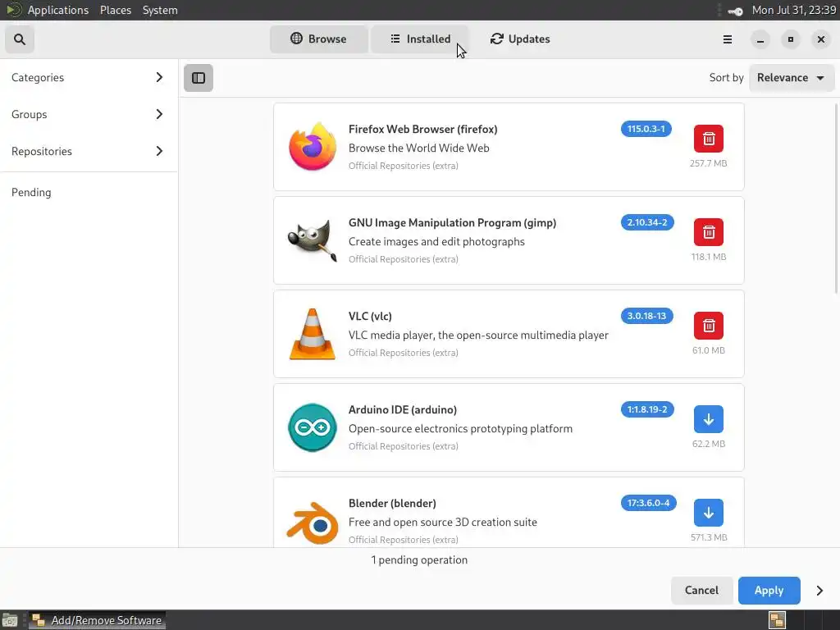Open Firefox Web Browser (firefox) title

[422, 129]
